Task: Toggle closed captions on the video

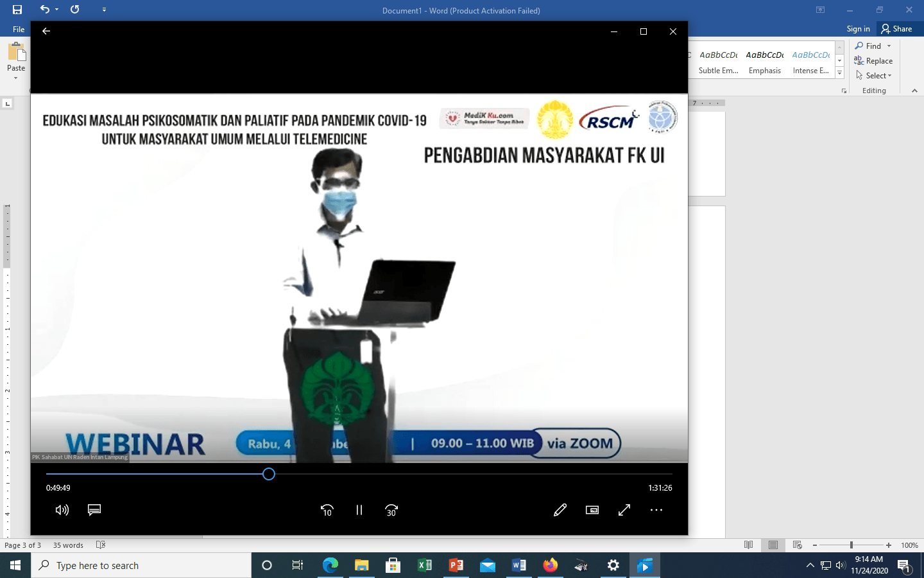Action: click(94, 510)
